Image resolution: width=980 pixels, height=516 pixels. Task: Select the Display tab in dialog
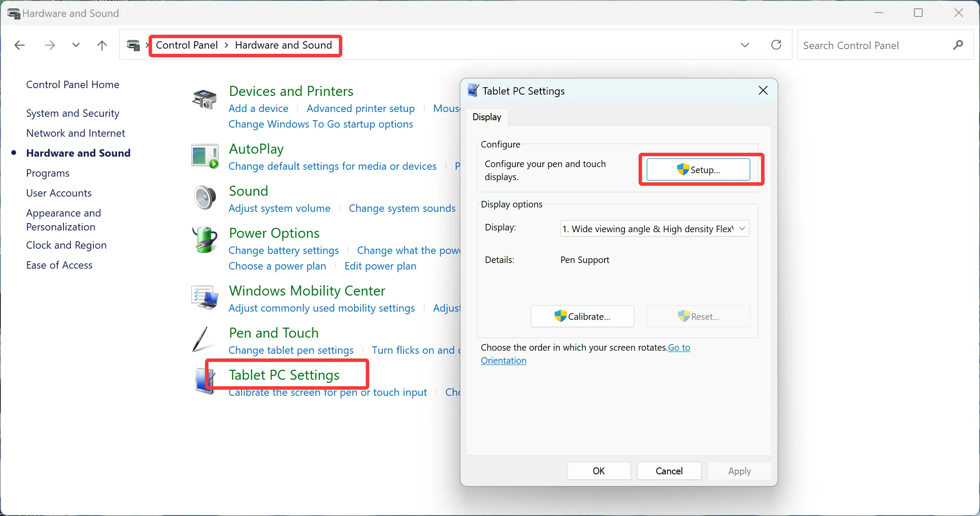(487, 117)
